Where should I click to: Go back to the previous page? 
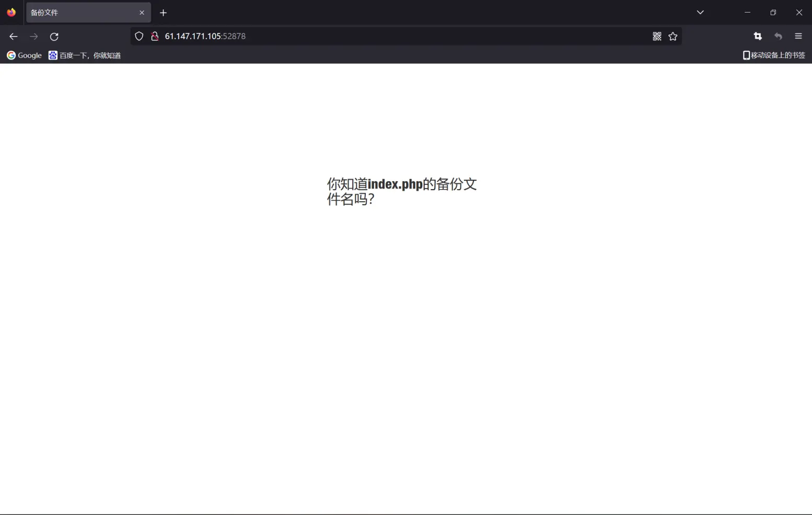[14, 37]
